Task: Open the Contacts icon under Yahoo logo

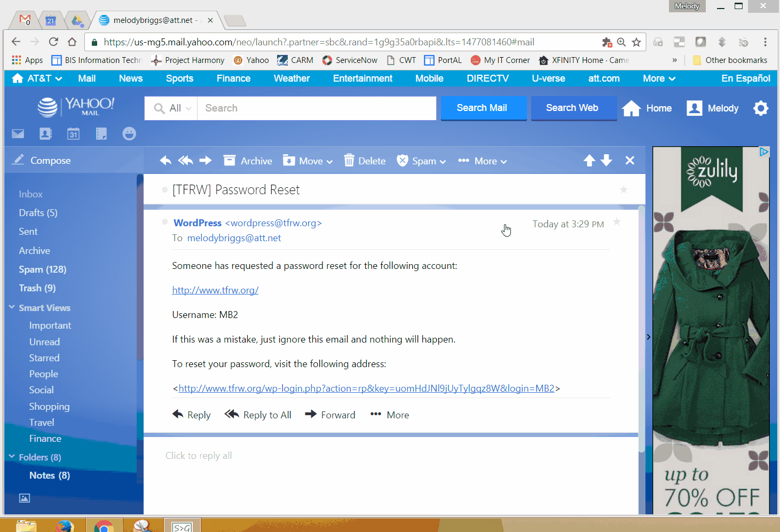Action: click(x=46, y=133)
